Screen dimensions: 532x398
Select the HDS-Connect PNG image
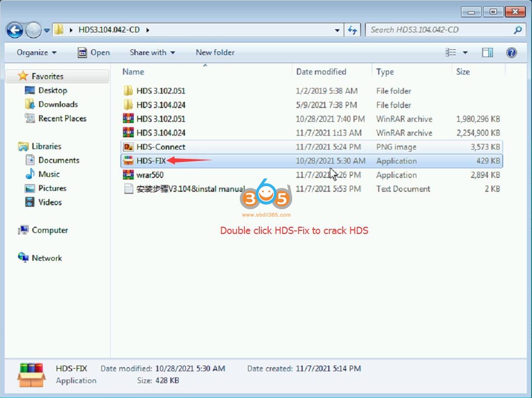311,147
